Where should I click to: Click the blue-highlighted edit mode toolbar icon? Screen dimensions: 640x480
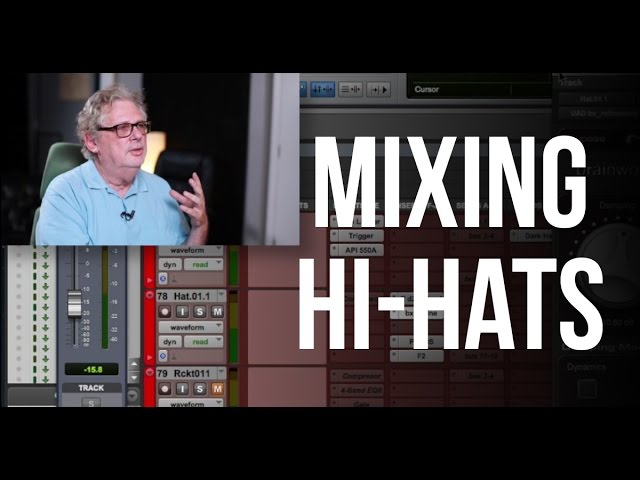322,89
